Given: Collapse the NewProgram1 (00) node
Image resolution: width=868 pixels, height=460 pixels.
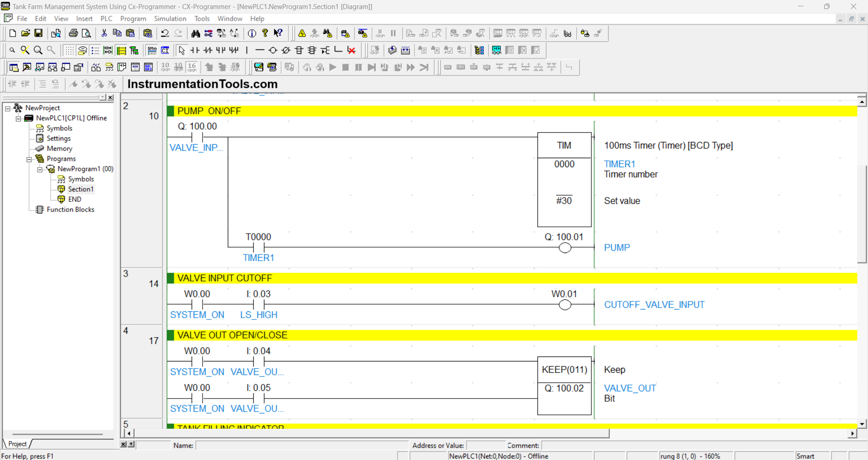Looking at the screenshot, I should [x=40, y=169].
